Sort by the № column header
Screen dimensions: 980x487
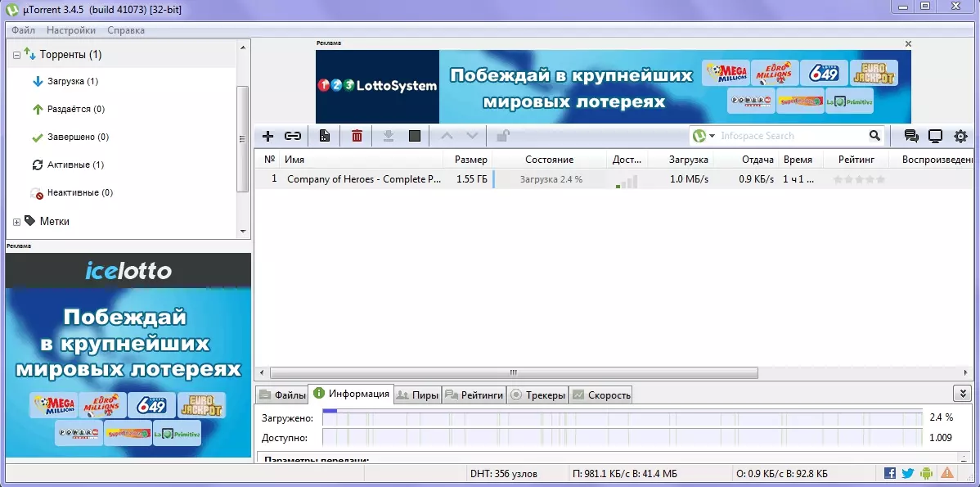pos(269,160)
